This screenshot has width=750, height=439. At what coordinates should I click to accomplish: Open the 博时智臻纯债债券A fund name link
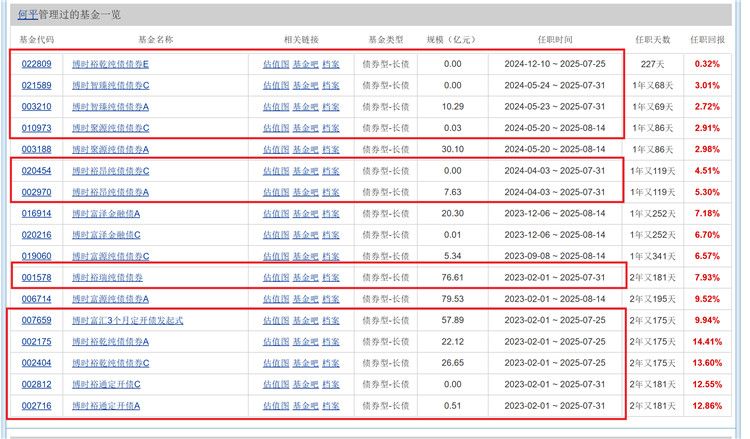pyautogui.click(x=110, y=107)
